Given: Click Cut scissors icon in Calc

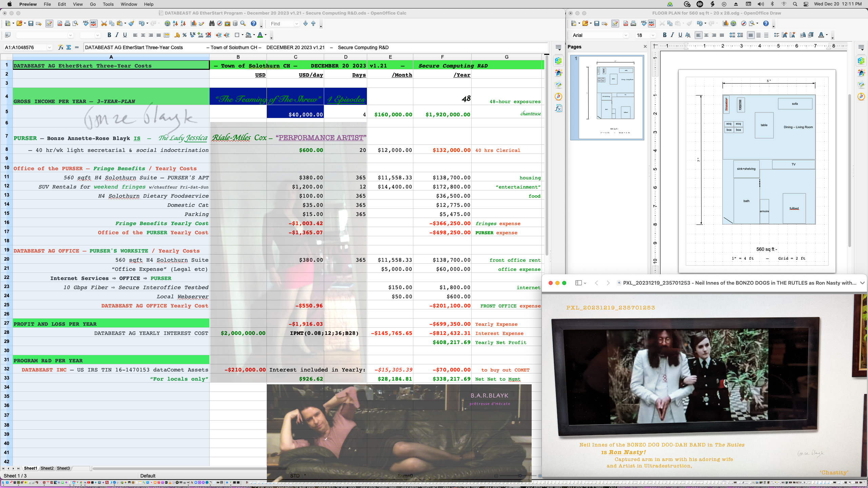Looking at the screenshot, I should pyautogui.click(x=104, y=23).
